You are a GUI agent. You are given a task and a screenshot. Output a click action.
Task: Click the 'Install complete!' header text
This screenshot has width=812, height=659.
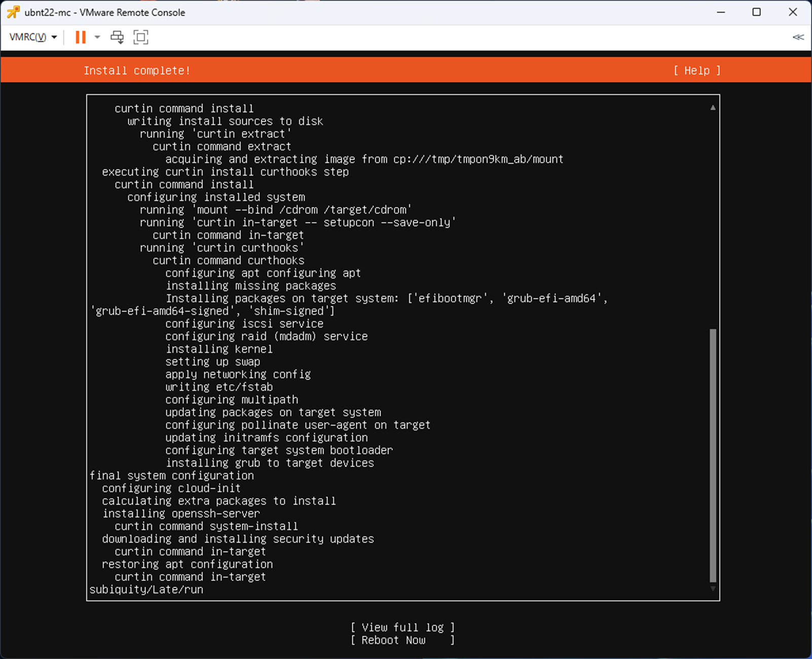click(137, 70)
